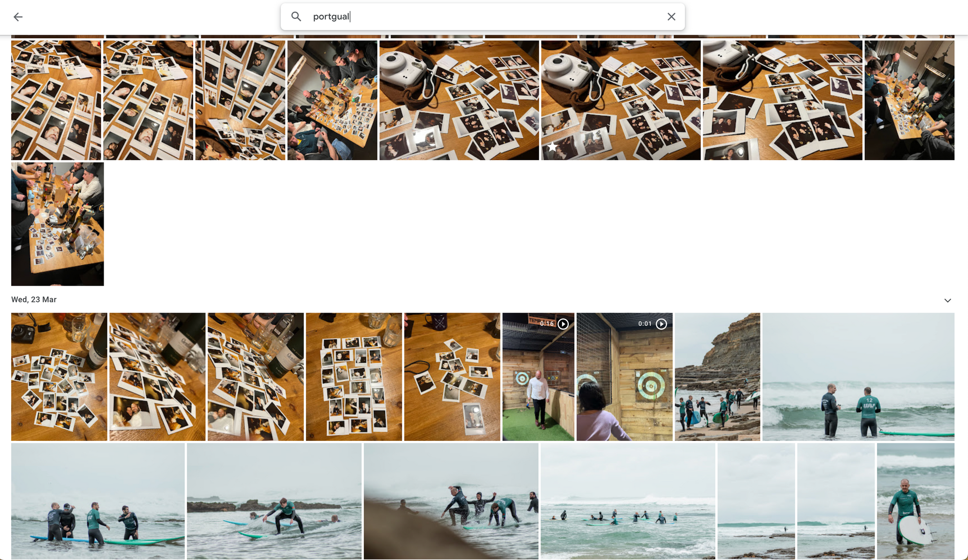968x560 pixels.
Task: Open the neatly arranged polaroid grid photo
Action: 353,377
